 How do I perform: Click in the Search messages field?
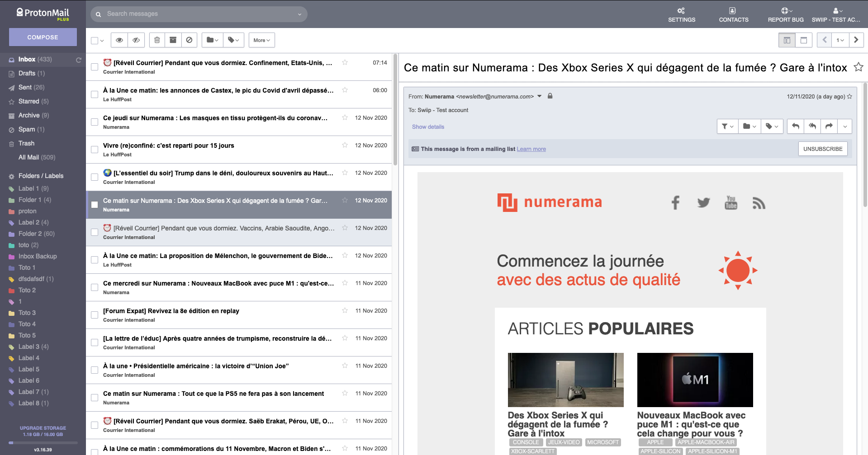(199, 14)
